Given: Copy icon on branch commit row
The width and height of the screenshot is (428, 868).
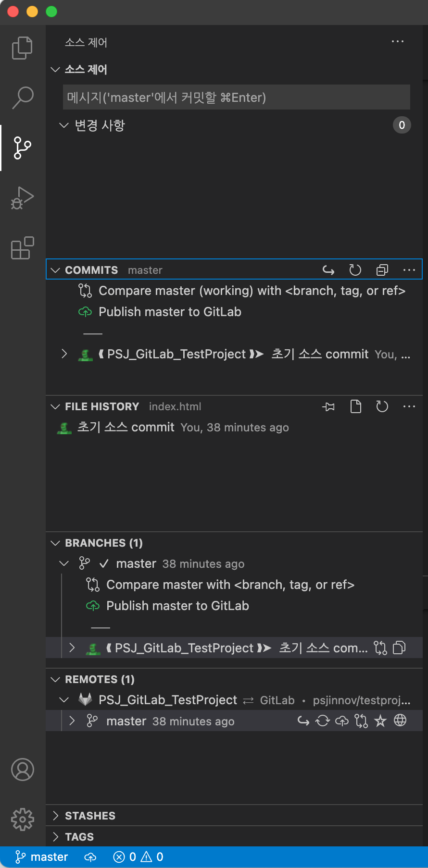Looking at the screenshot, I should click(400, 648).
